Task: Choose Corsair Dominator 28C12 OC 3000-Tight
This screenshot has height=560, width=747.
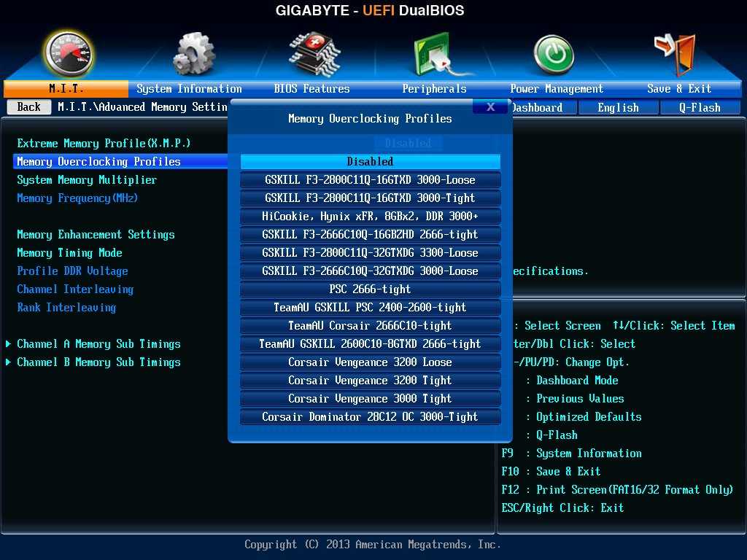Action: pos(370,417)
